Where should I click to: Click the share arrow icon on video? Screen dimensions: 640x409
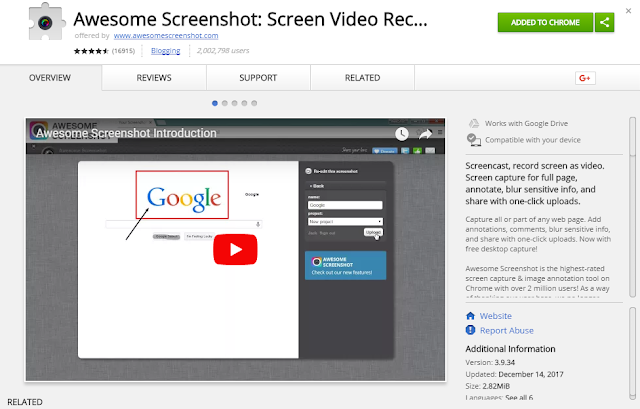point(425,133)
